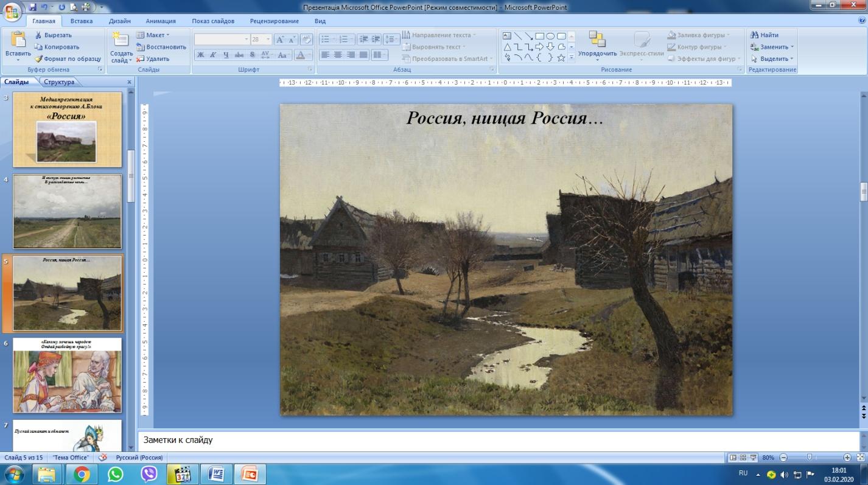Click the Save icon in quick access toolbar
The width and height of the screenshot is (868, 485).
33,7
